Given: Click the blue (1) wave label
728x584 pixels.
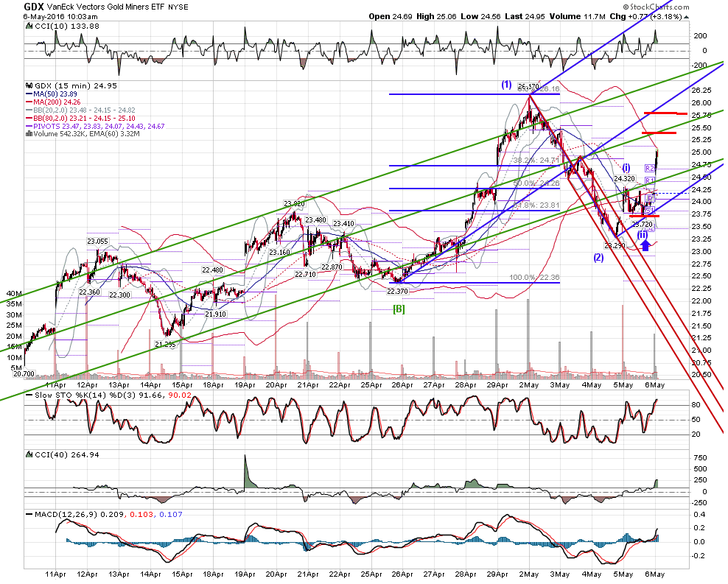Looking at the screenshot, I should click(506, 85).
